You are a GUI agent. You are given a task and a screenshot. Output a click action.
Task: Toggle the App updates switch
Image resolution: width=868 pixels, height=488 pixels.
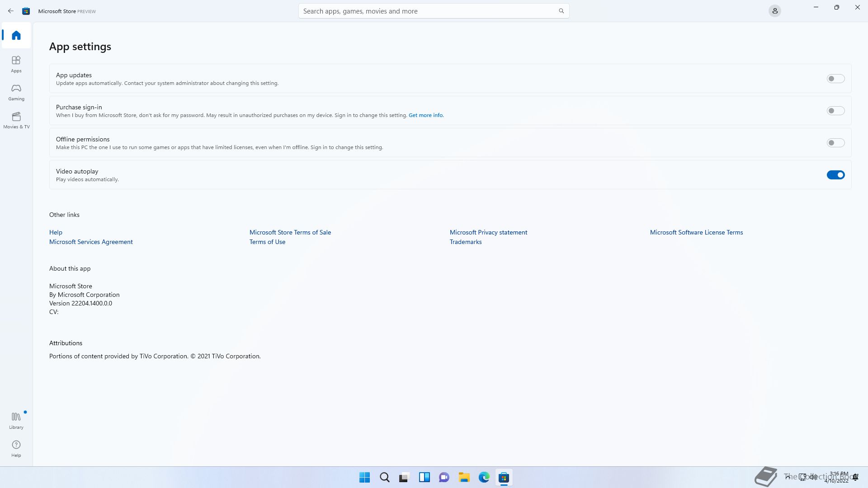[x=835, y=79]
